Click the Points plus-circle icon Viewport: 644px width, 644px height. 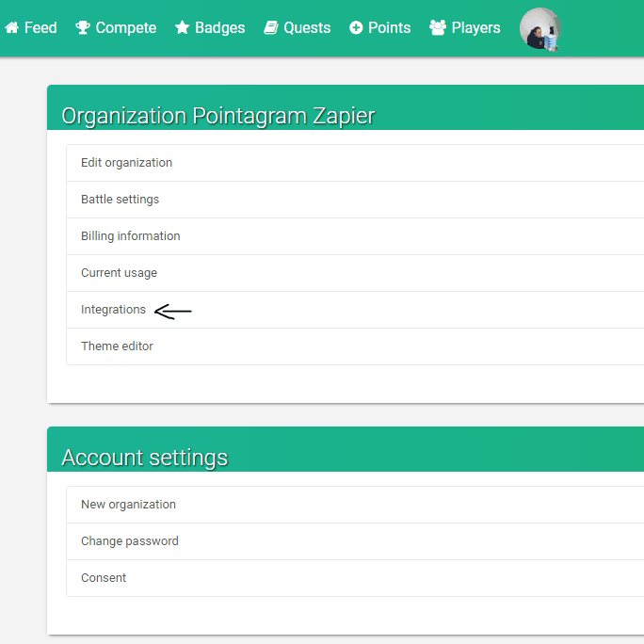(x=356, y=27)
